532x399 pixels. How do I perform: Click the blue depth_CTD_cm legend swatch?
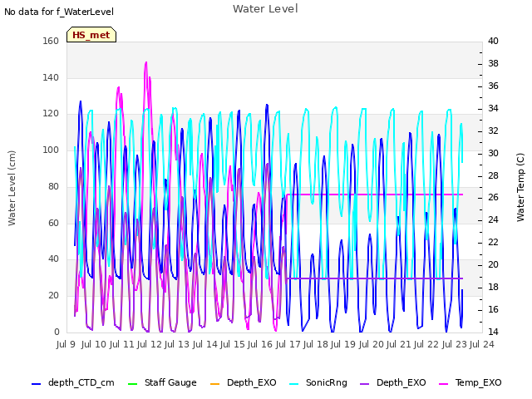[37, 384]
